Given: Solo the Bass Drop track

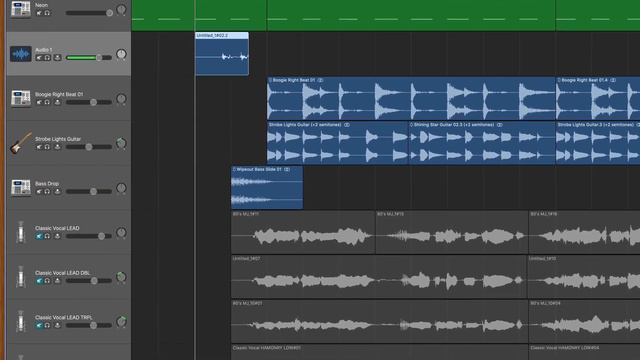Looking at the screenshot, I should (47, 191).
